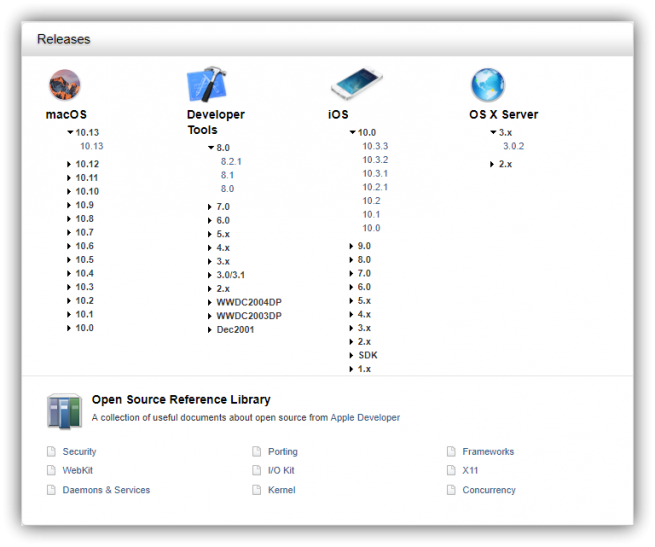Open the Security document link
655x547 pixels.
[79, 451]
